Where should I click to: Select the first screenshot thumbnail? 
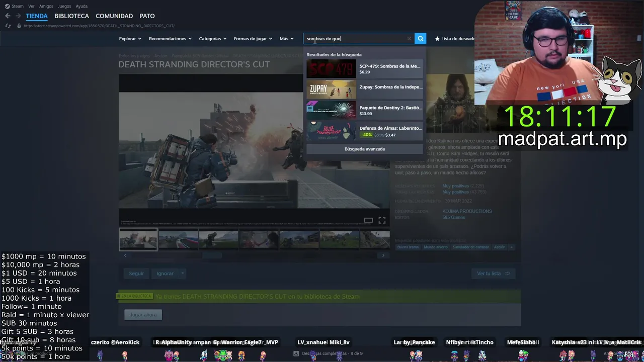coord(138,239)
